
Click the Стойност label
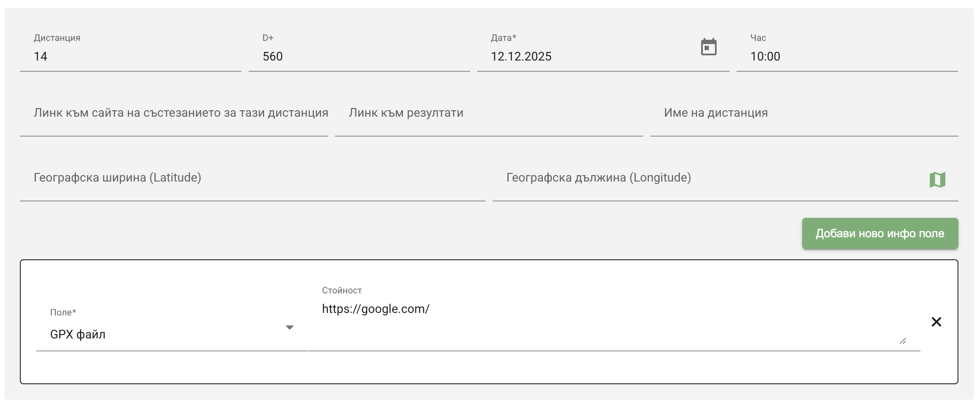click(341, 290)
